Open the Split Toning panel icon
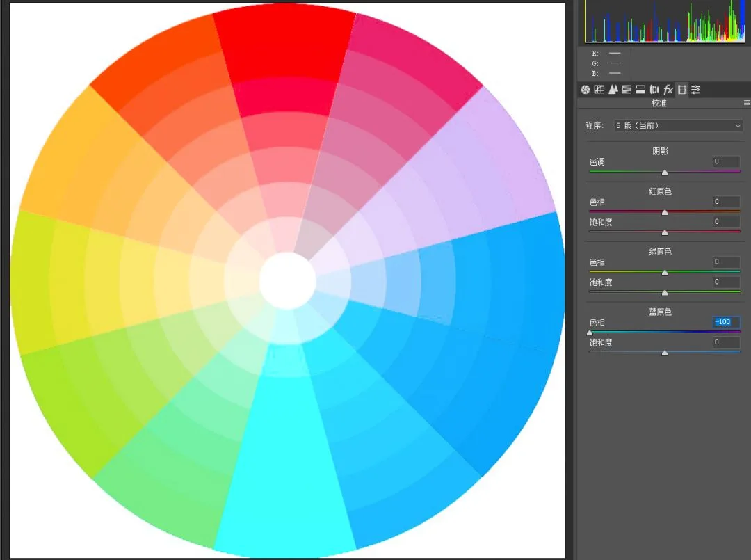 click(640, 90)
